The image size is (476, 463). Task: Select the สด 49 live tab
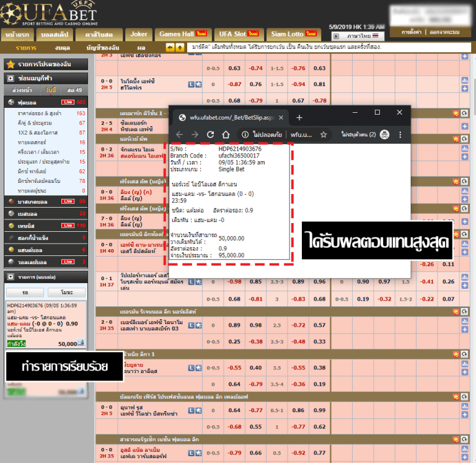[x=74, y=90]
